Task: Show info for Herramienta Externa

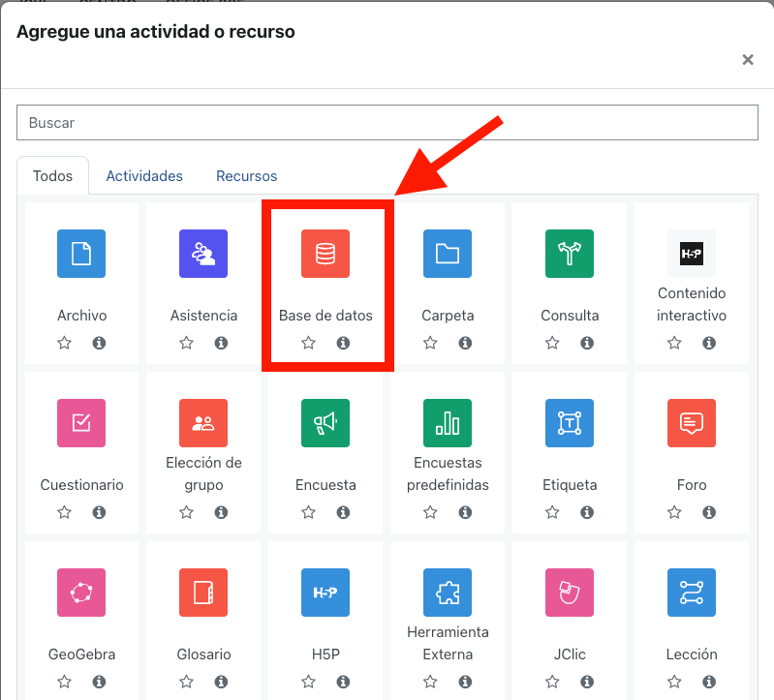Action: (465, 682)
